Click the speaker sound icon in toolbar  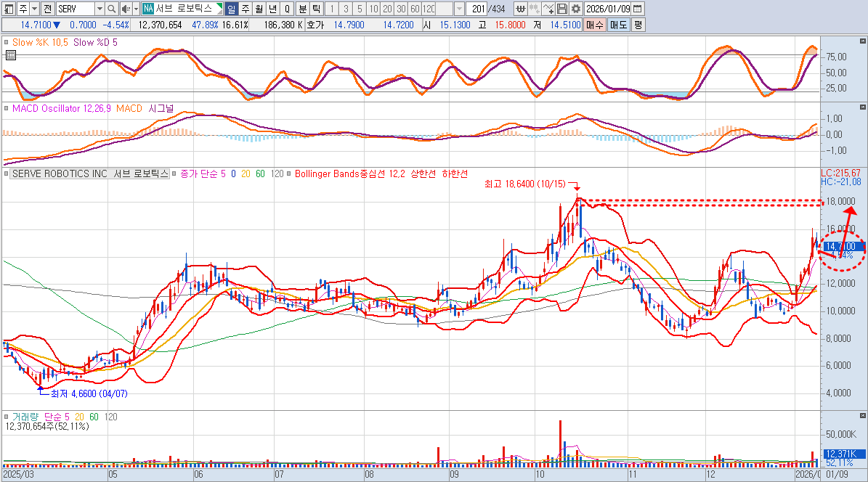124,9
